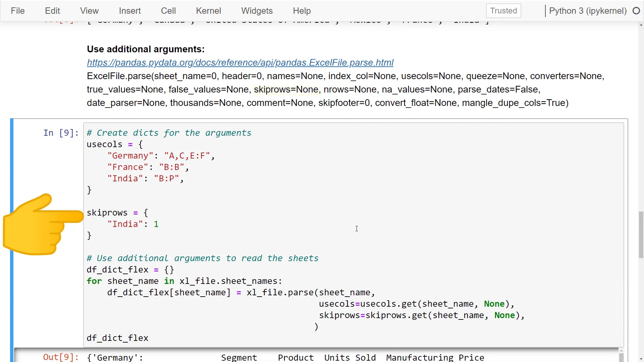The image size is (644, 362).
Task: Open the View menu
Action: coord(89,11)
